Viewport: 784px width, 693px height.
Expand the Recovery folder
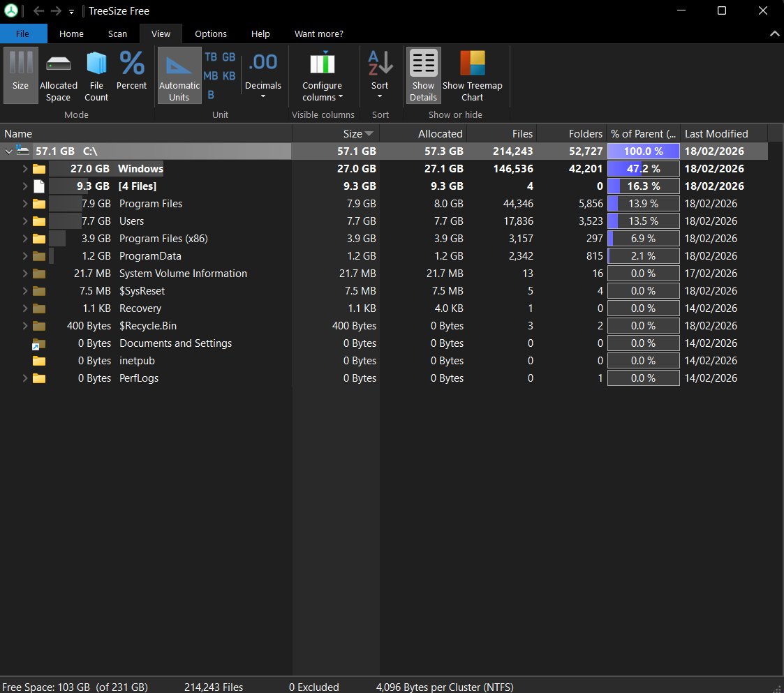point(25,308)
